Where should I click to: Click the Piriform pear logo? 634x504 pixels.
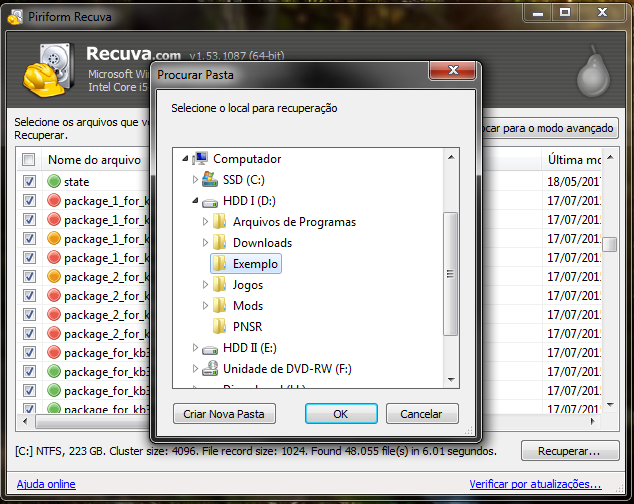pyautogui.click(x=593, y=72)
